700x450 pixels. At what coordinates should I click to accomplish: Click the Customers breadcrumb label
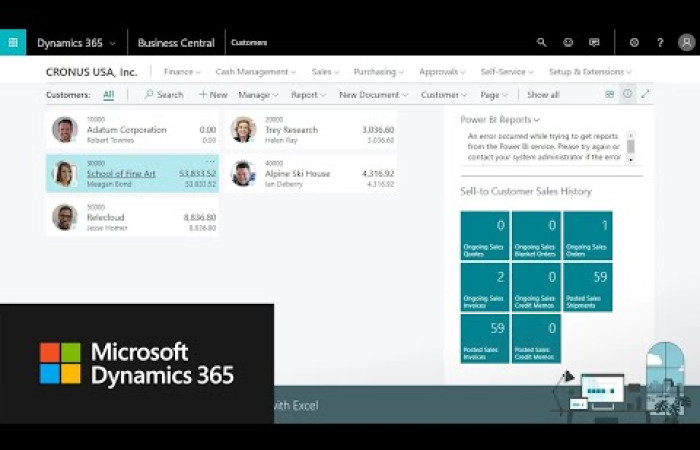coord(249,42)
